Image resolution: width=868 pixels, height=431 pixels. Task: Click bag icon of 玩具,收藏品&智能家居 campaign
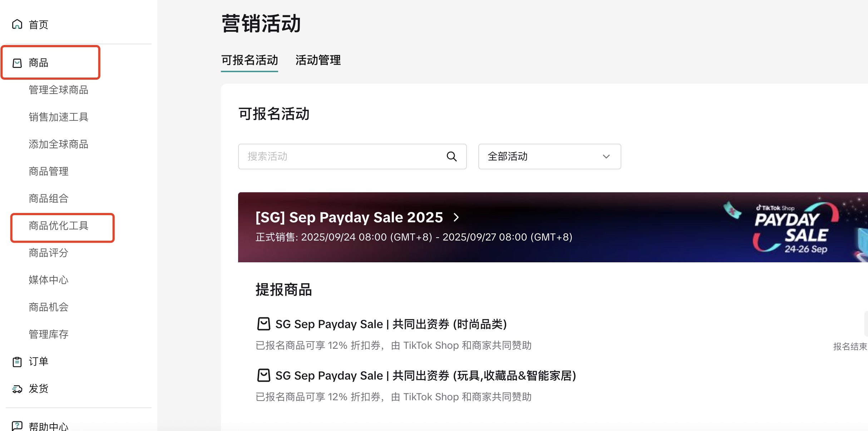click(264, 375)
